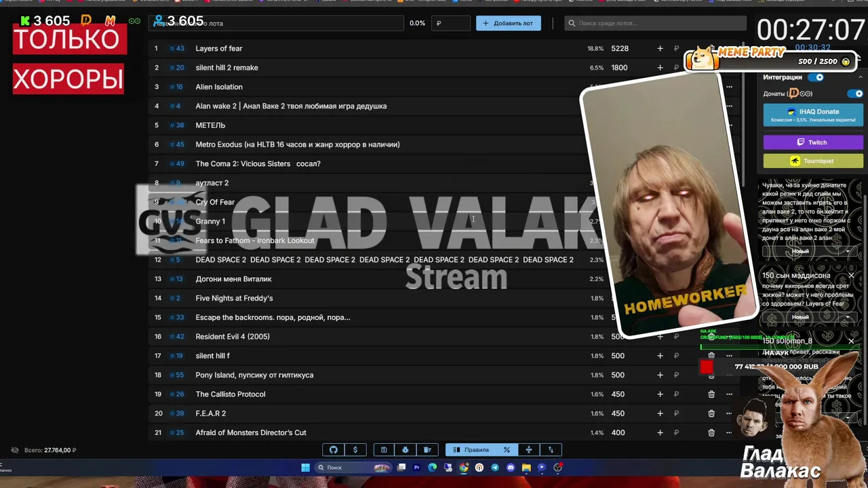Dismiss the s0lomon_8 donation card
Viewport: 868px width, 488px height.
851,341
